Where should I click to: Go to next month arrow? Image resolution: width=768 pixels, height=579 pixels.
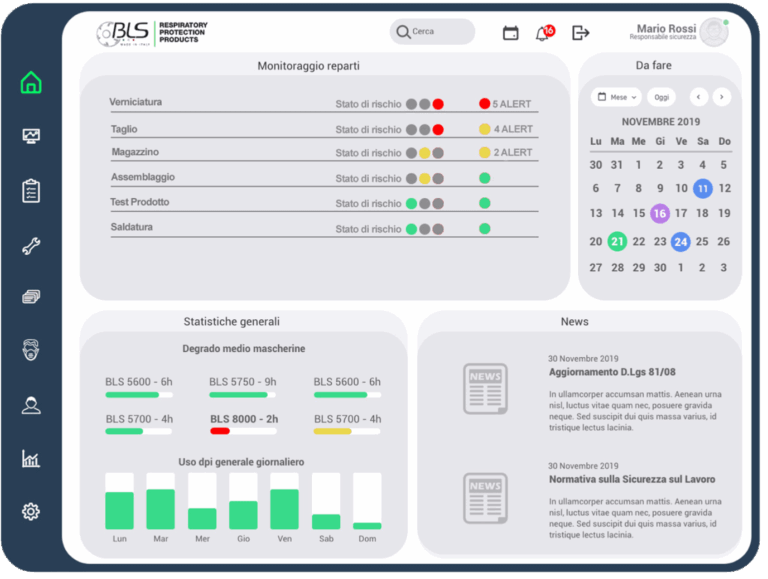pos(721,97)
